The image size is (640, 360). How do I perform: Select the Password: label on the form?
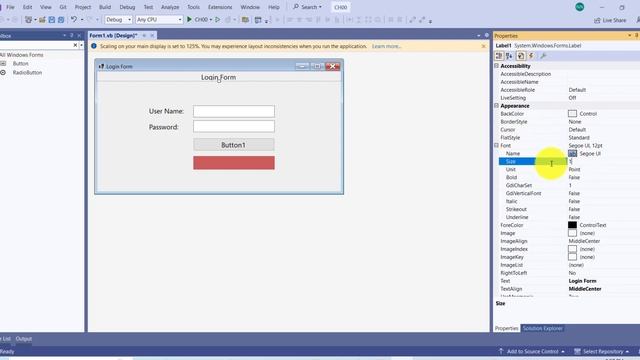coord(163,127)
